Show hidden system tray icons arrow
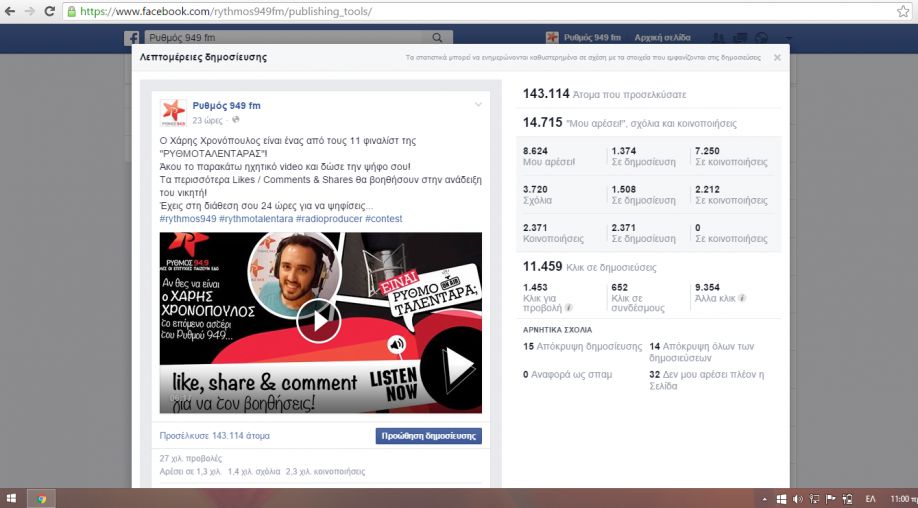Image resolution: width=918 pixels, height=508 pixels. pyautogui.click(x=764, y=499)
